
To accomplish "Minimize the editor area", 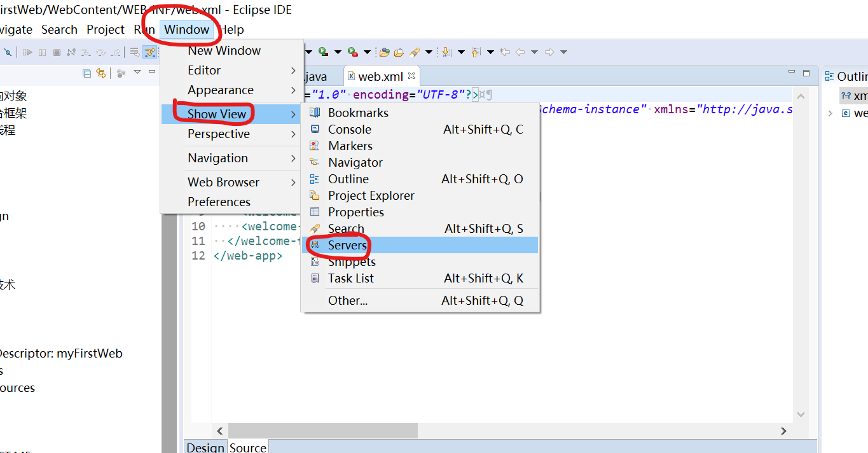I will (792, 71).
